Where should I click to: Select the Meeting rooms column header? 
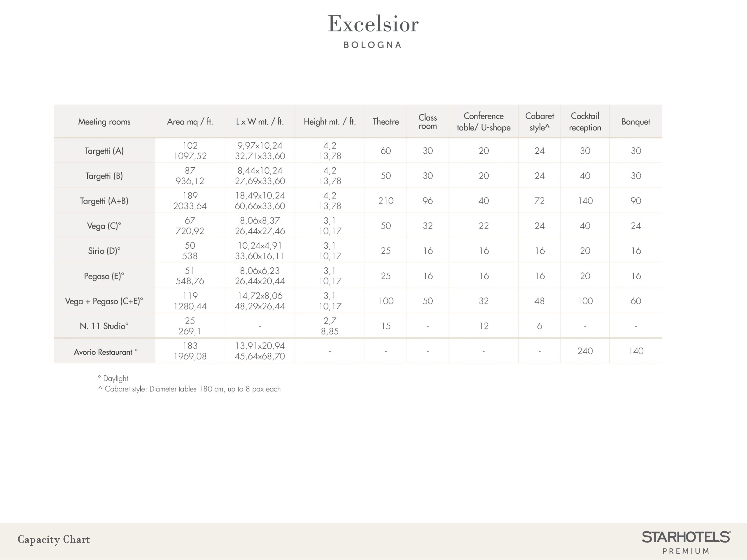(104, 122)
